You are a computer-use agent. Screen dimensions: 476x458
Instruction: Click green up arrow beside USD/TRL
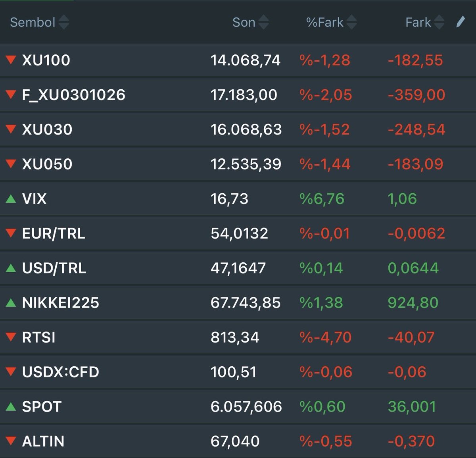coord(11,268)
